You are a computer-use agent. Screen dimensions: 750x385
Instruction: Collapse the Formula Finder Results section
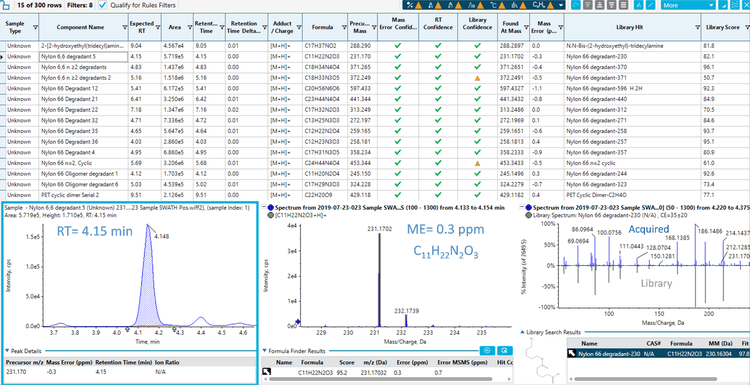pos(265,351)
